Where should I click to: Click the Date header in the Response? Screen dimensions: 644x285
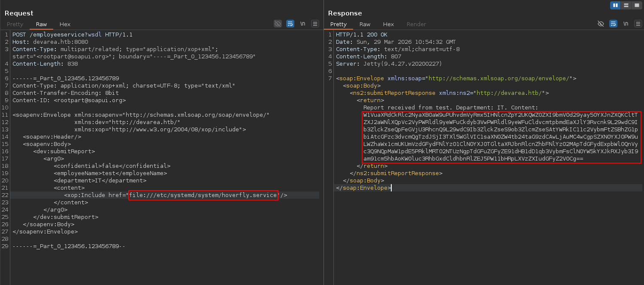pos(396,42)
